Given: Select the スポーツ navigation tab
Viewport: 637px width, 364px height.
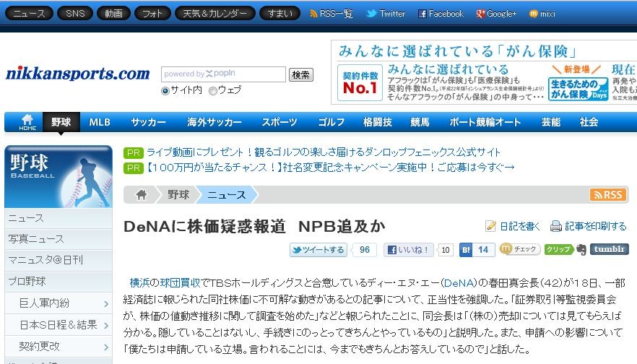Looking at the screenshot, I should click(x=279, y=122).
